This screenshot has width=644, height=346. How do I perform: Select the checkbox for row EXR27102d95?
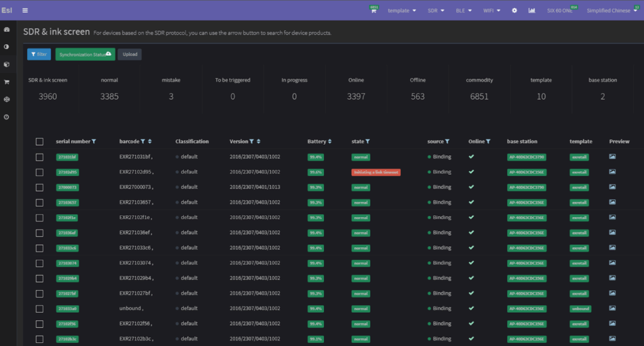pos(40,172)
